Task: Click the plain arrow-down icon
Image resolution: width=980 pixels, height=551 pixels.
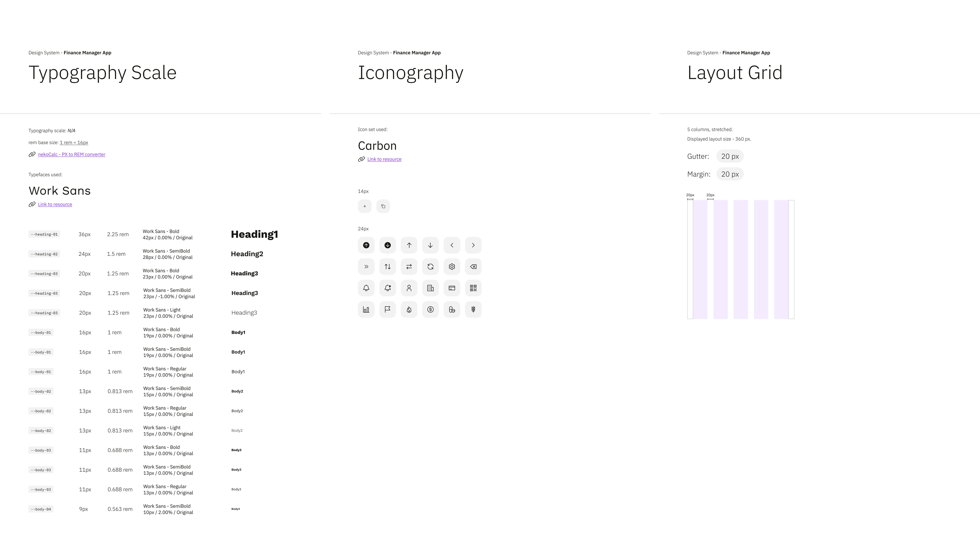Action: point(430,245)
